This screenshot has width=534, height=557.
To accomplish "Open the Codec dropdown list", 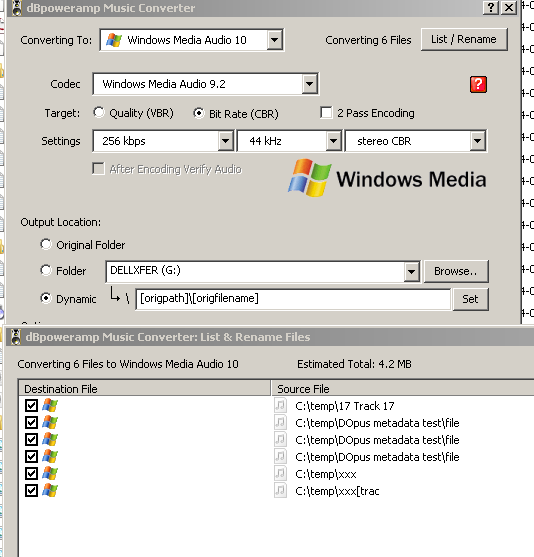I will pyautogui.click(x=309, y=84).
